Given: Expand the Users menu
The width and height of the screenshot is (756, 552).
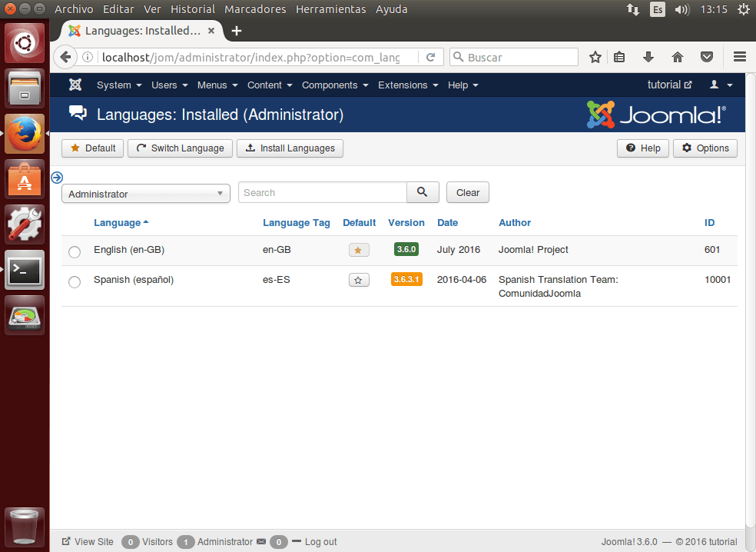Looking at the screenshot, I should click(x=169, y=85).
